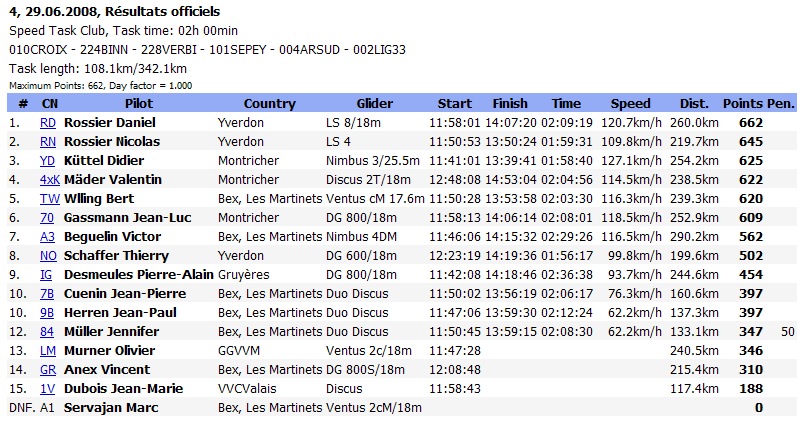The width and height of the screenshot is (805, 428).
Task: Open the RD competition number link
Action: (48, 123)
